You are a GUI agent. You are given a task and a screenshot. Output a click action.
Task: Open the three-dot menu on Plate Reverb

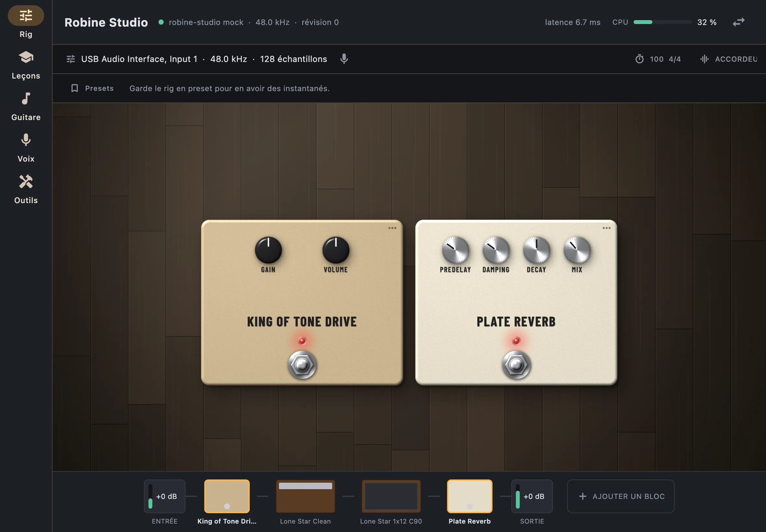[x=606, y=228]
